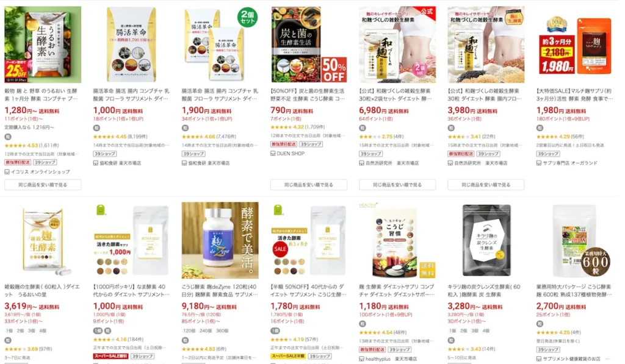This screenshot has height=364, width=625.
Task: Open the 麹deZyne 酵素で美活 bottle image
Action: pyautogui.click(x=220, y=240)
